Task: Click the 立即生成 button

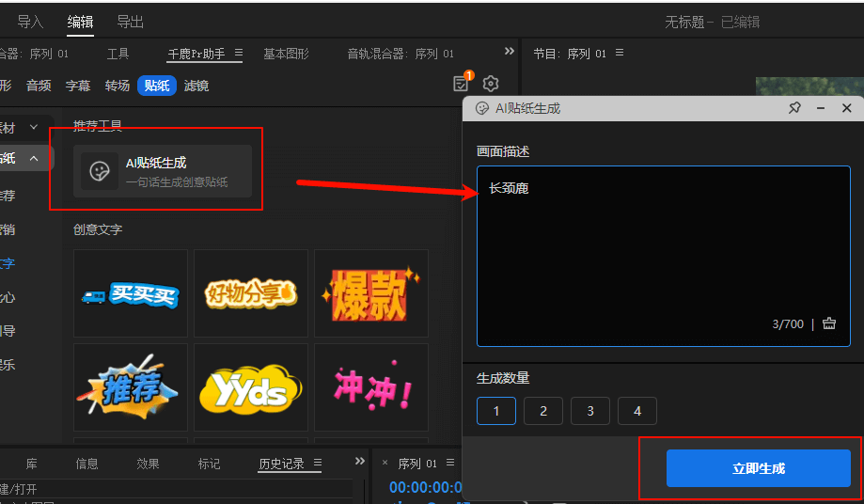Action: tap(758, 468)
